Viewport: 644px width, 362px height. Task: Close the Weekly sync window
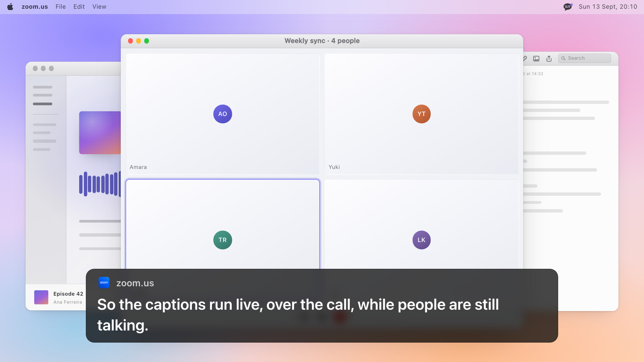130,41
